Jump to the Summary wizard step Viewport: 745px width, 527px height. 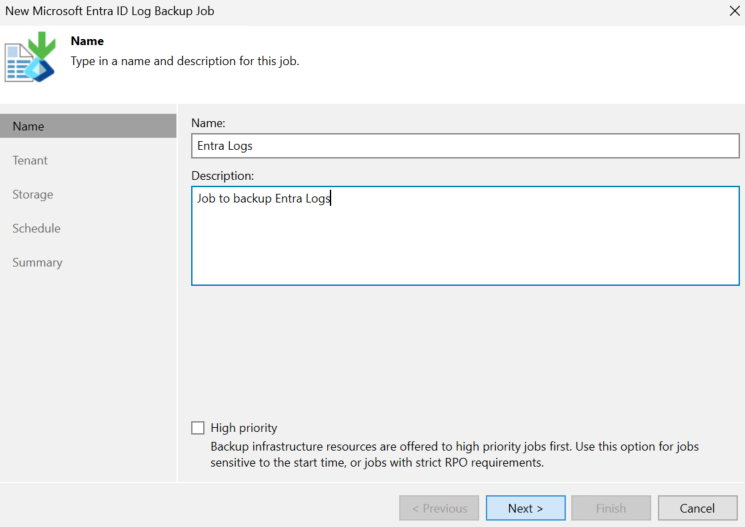pos(37,262)
